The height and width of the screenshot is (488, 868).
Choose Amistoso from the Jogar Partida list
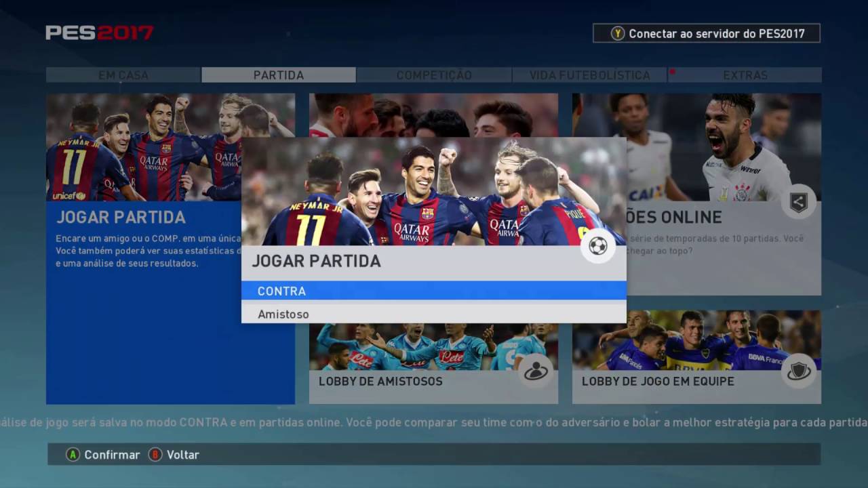pyautogui.click(x=434, y=313)
